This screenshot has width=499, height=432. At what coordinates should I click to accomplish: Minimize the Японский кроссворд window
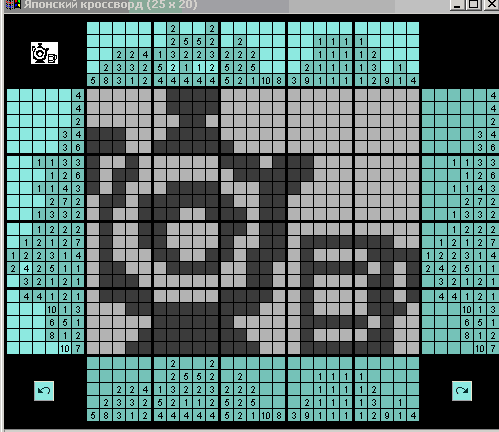pyautogui.click(x=457, y=5)
